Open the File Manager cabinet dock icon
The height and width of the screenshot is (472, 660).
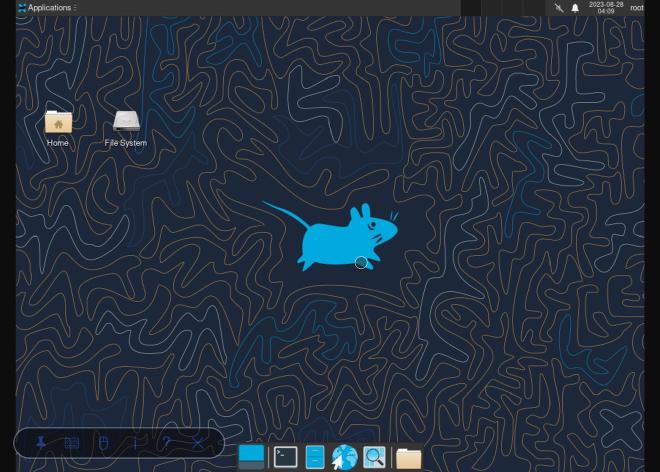(315, 457)
